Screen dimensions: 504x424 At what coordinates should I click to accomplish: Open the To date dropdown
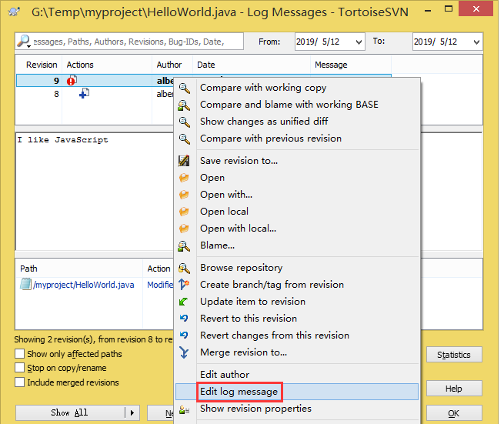click(476, 42)
